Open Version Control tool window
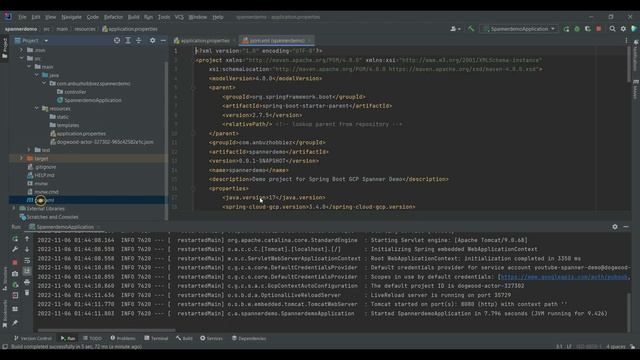The height and width of the screenshot is (360, 640). (x=32, y=338)
